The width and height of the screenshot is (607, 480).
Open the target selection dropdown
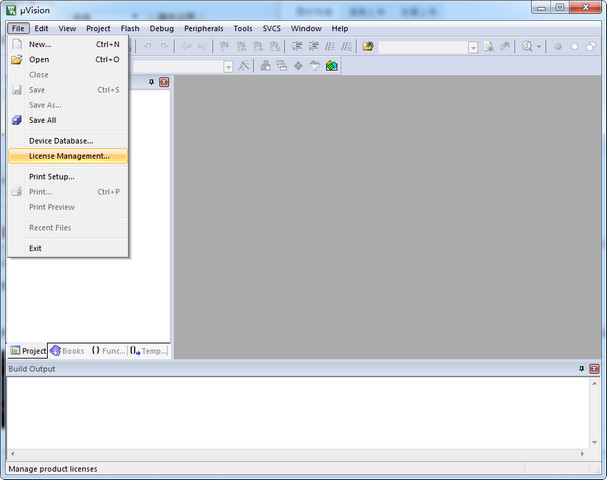click(x=228, y=66)
